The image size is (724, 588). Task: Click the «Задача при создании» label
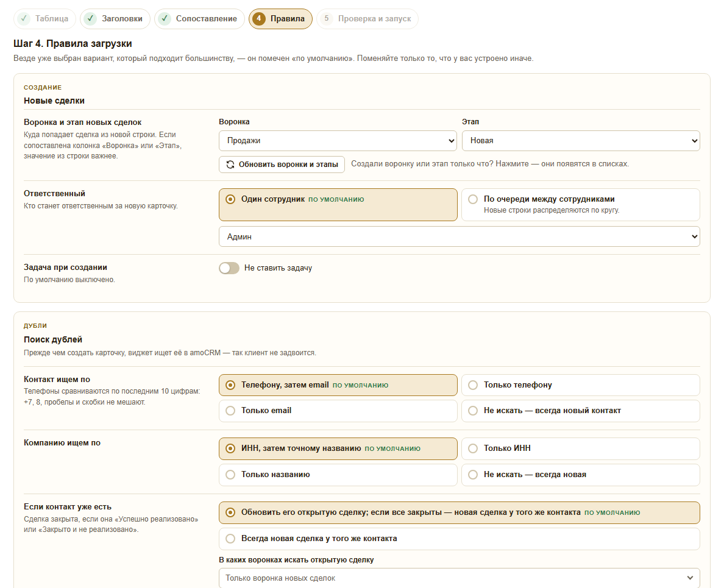pyautogui.click(x=66, y=267)
